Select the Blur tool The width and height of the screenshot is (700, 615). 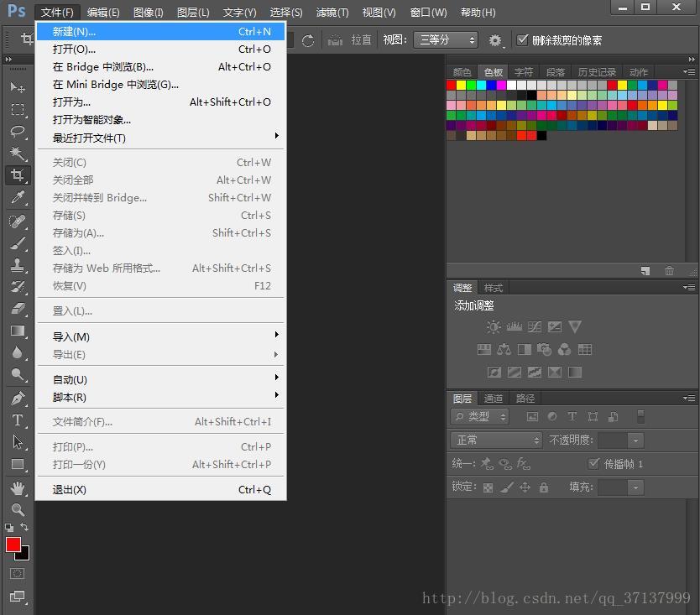(18, 352)
